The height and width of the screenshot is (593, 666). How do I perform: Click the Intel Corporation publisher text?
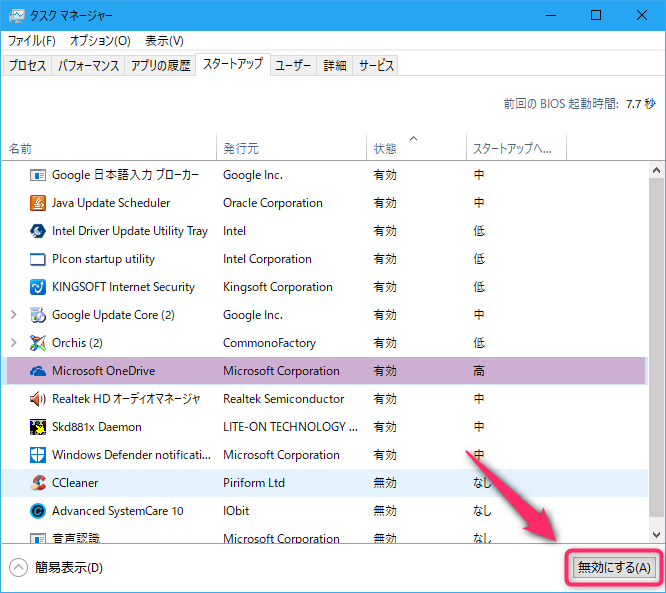coord(267,259)
